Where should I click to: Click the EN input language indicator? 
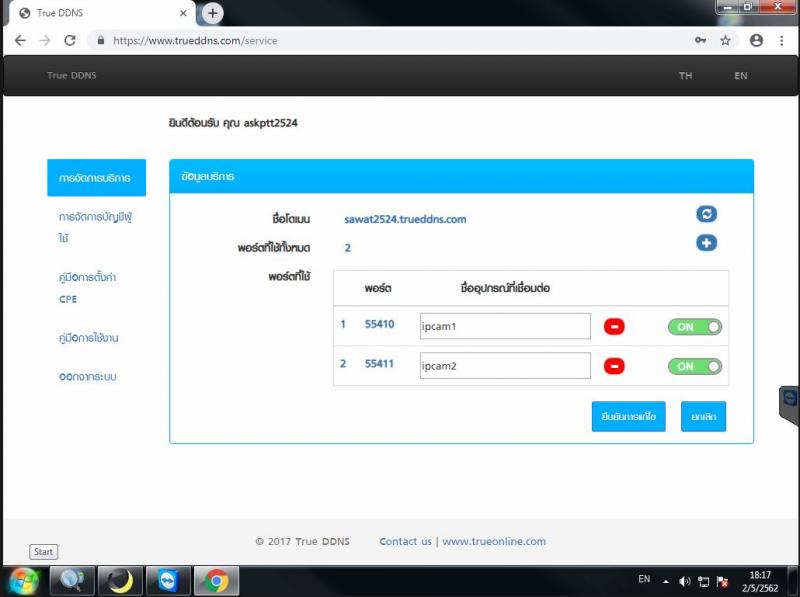644,579
